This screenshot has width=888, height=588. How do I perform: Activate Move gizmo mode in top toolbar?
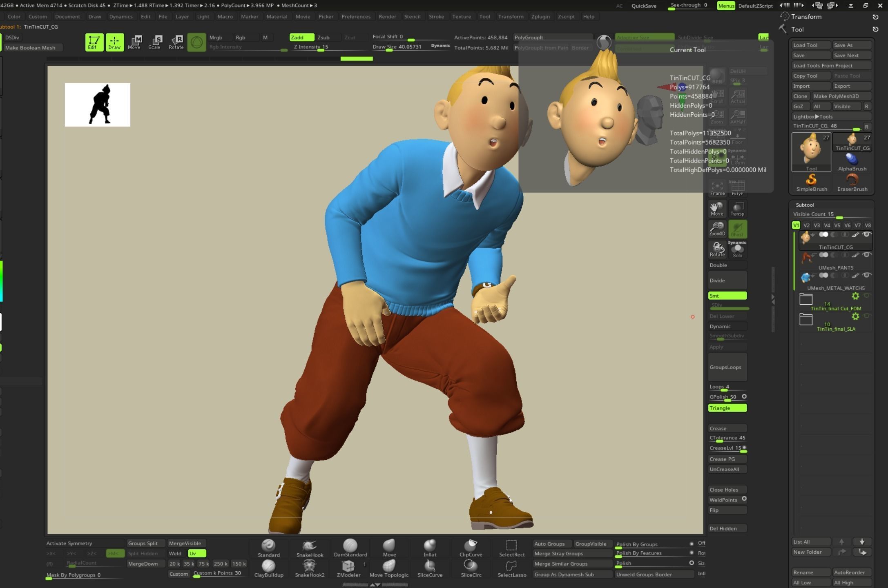134,42
